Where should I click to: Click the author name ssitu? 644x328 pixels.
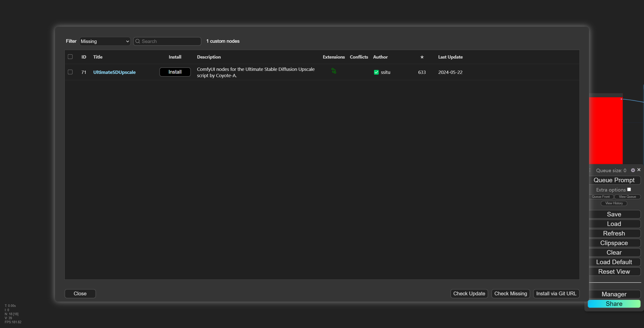pyautogui.click(x=385, y=72)
